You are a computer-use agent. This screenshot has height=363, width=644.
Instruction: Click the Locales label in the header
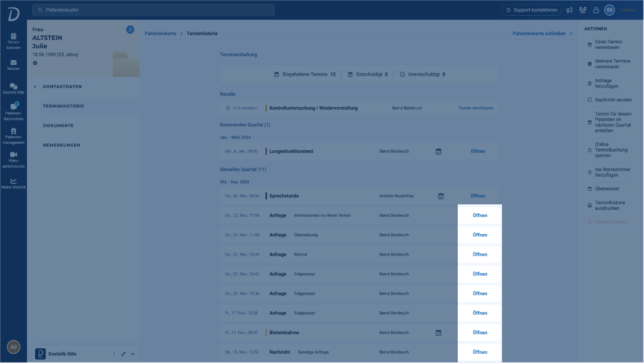(x=628, y=10)
